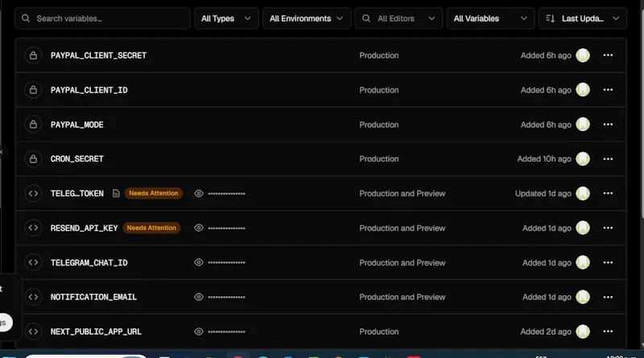Select the NEXT_PUBLIC_APP_URL variable name
This screenshot has width=644, height=358.
(x=96, y=331)
